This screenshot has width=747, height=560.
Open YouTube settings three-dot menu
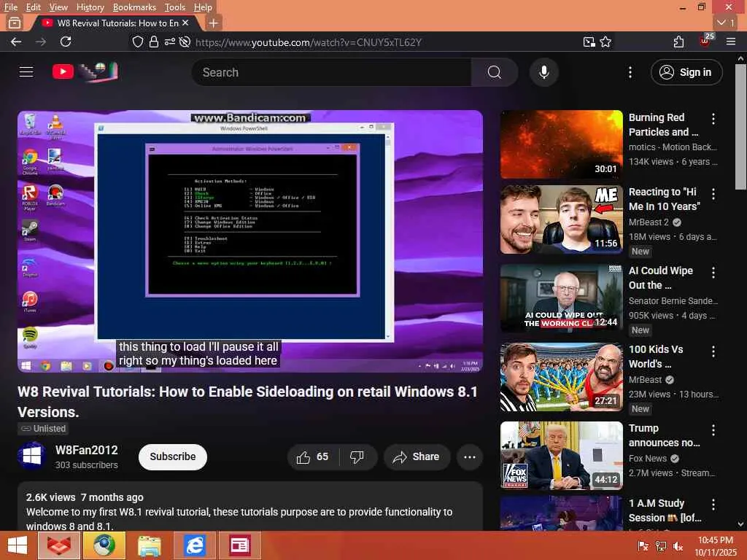point(630,72)
